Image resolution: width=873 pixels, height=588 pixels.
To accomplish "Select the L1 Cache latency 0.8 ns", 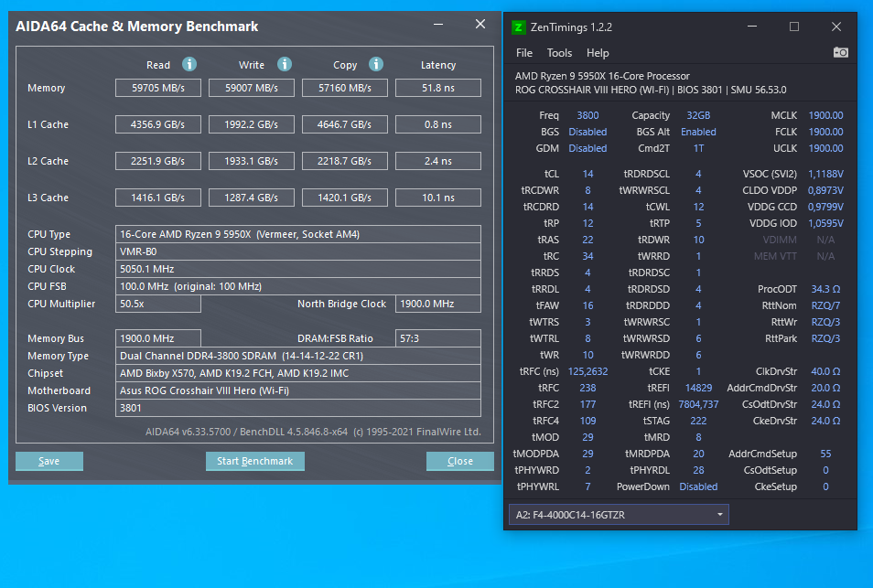I will (438, 124).
